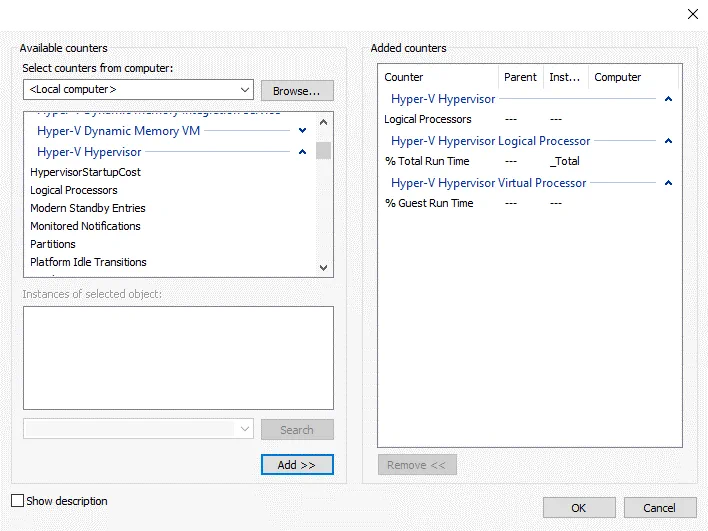Collapse Hyper-V Hypervisor Logical Processor added group
The height and width of the screenshot is (531, 708).
point(668,141)
